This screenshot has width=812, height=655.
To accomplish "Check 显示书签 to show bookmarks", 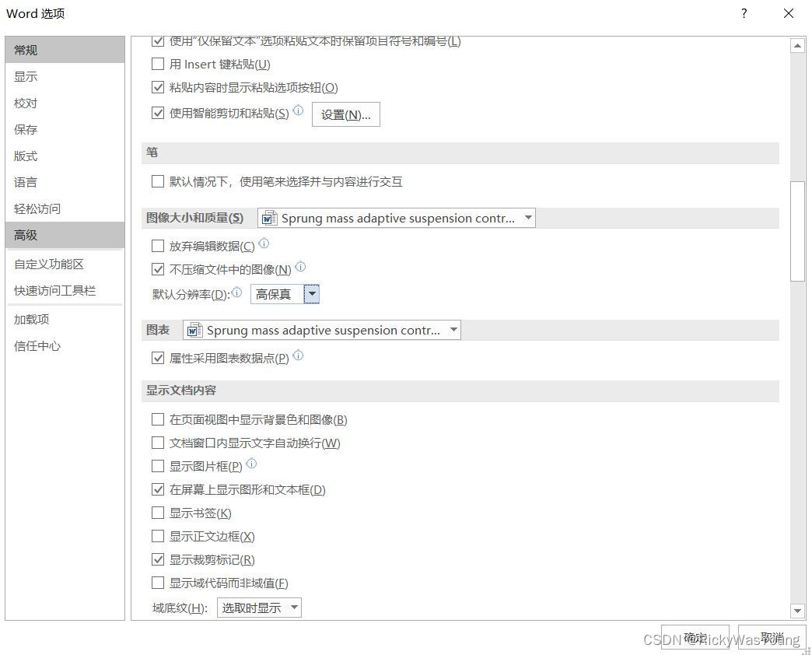I will [159, 513].
